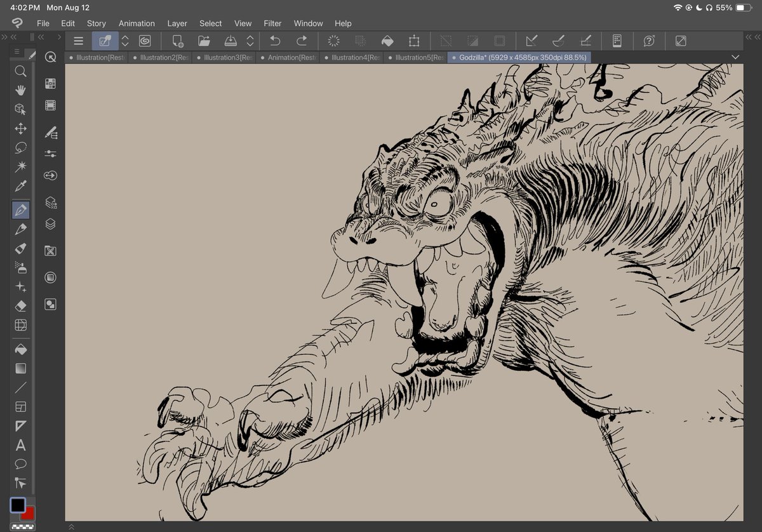Viewport: 762px width, 532px height.
Task: Select the Hand move tool
Action: coord(20,90)
